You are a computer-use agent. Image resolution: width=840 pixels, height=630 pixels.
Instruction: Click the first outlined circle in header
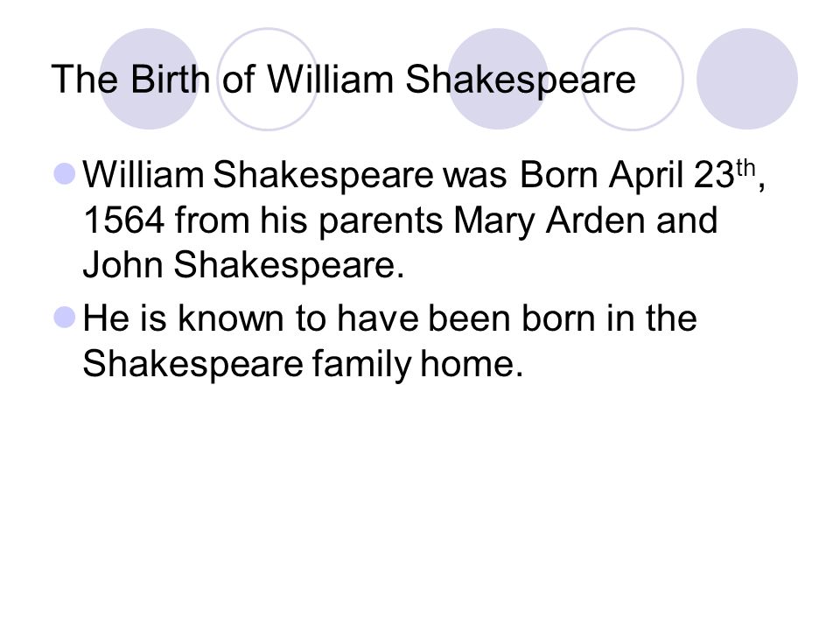[268, 79]
